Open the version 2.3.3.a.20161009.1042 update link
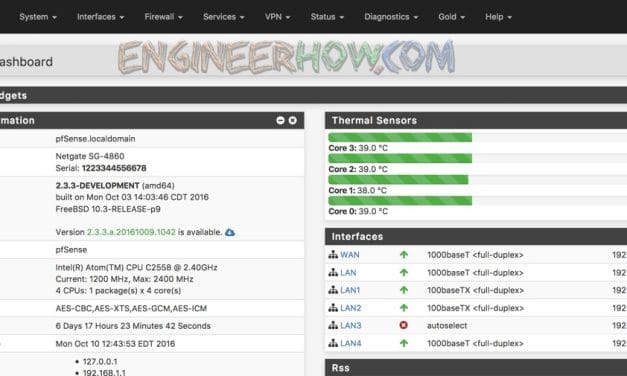 click(131, 232)
